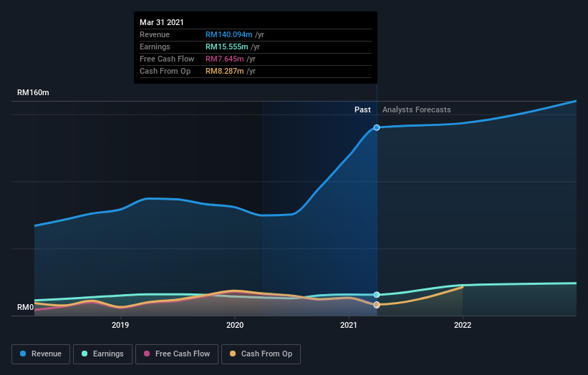
Task: Toggle the Cash From Op legend series
Action: coord(261,354)
